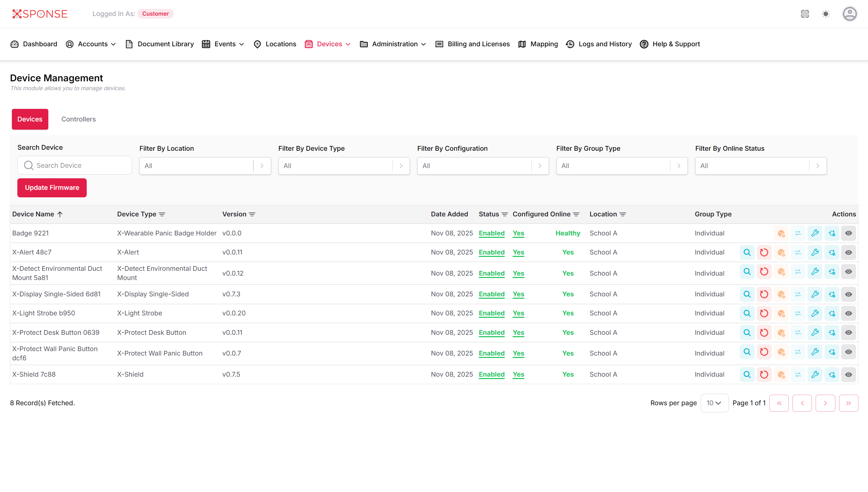Click the Update Firmware button

(x=52, y=187)
